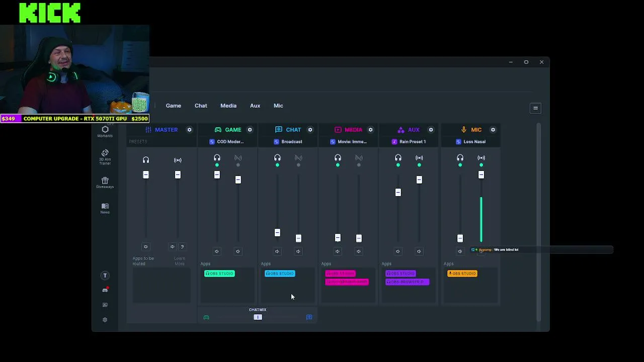The width and height of the screenshot is (644, 362).
Task: Toggle Chat channel stream output
Action: [x=298, y=158]
